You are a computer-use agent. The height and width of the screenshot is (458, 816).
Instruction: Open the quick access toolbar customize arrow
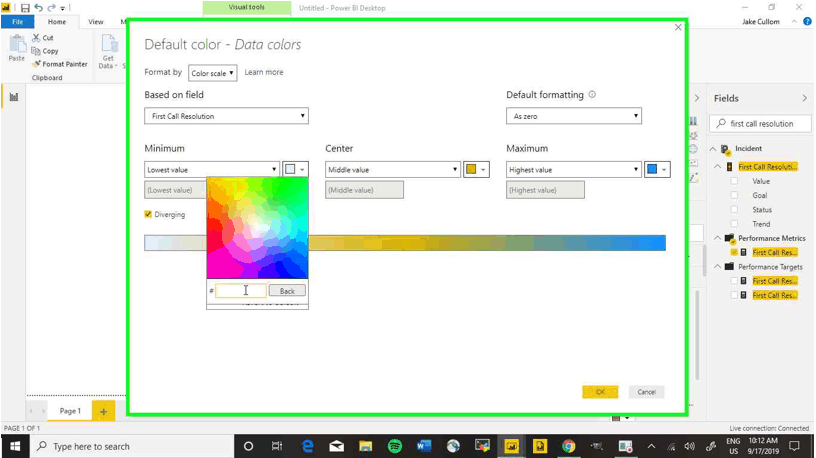pyautogui.click(x=62, y=8)
